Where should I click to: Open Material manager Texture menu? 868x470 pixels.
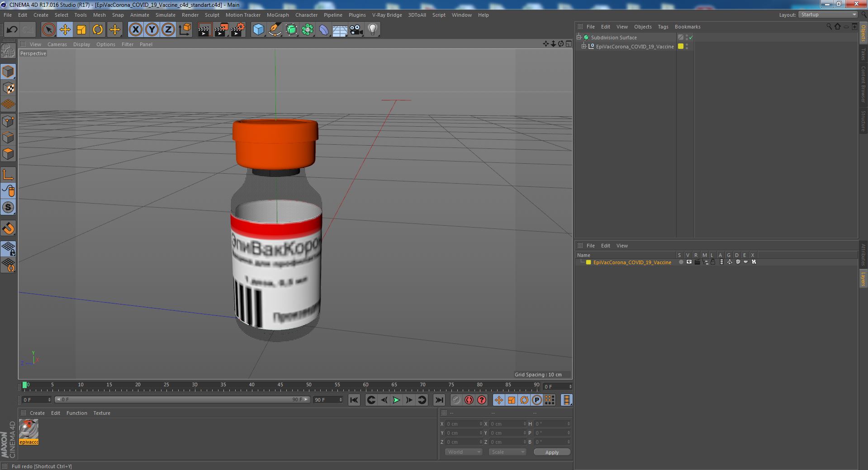click(x=102, y=413)
